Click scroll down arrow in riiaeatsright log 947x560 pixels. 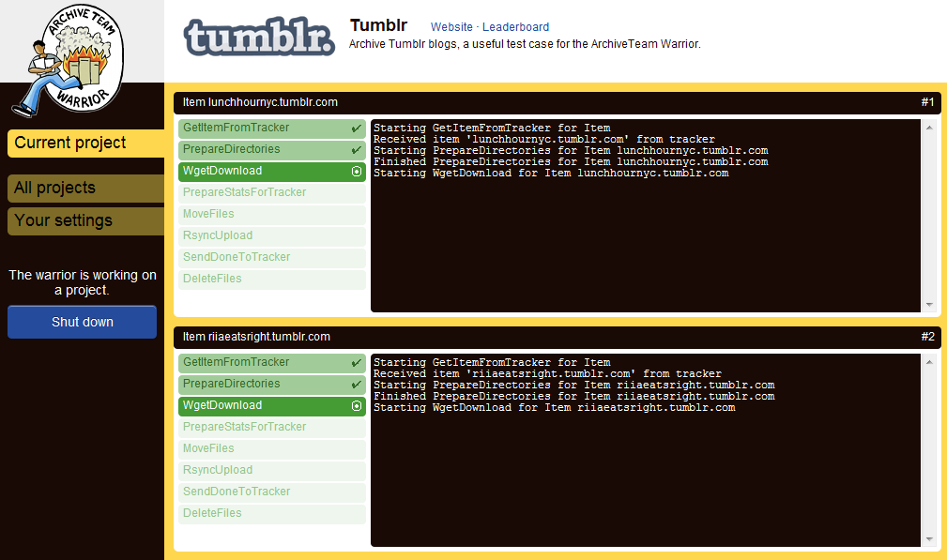pyautogui.click(x=929, y=539)
